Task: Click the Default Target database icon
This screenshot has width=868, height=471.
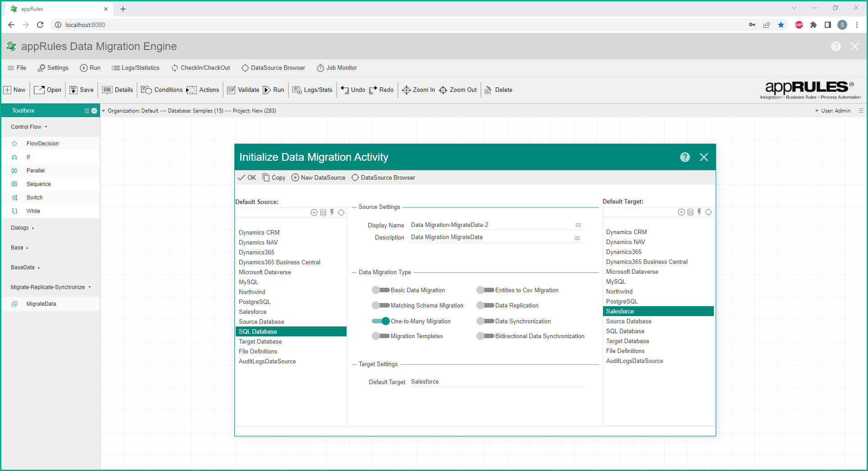Action: pyautogui.click(x=690, y=212)
